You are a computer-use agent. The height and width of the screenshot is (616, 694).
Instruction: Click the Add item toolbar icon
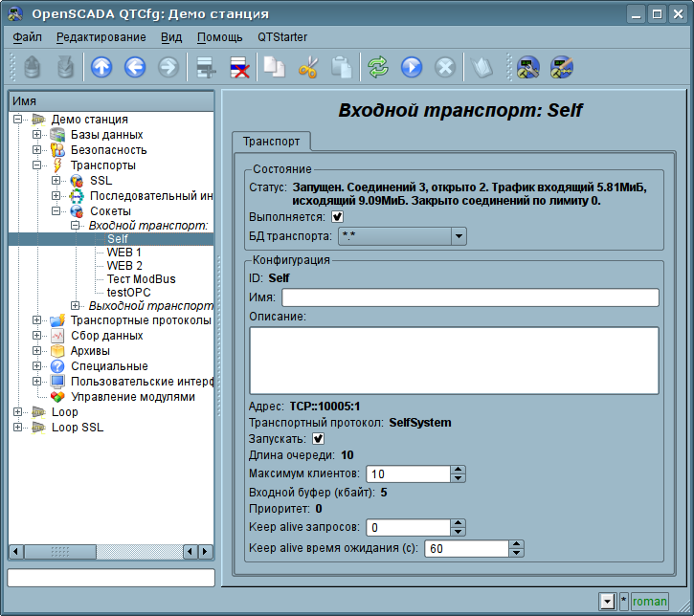point(206,68)
